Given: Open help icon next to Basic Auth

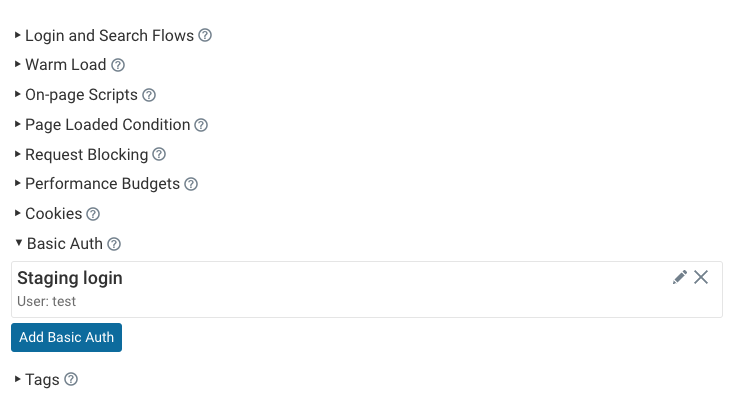Looking at the screenshot, I should point(114,244).
